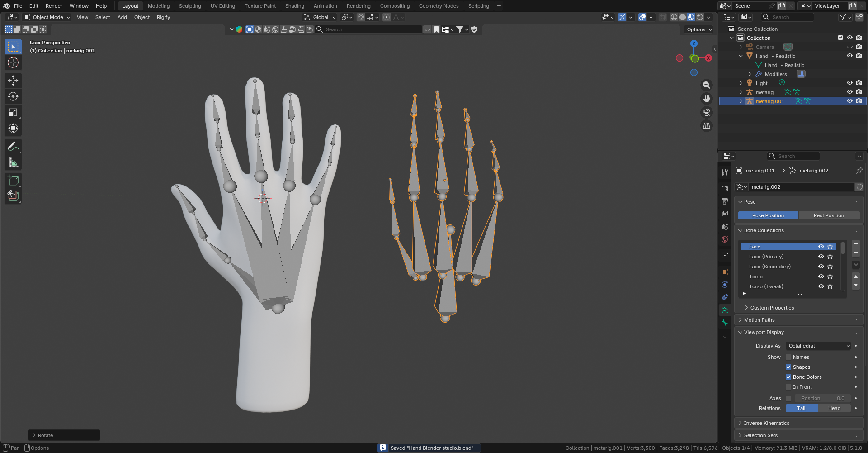The width and height of the screenshot is (868, 453).
Task: Hide metarig.001 with its eye icon
Action: 849,101
